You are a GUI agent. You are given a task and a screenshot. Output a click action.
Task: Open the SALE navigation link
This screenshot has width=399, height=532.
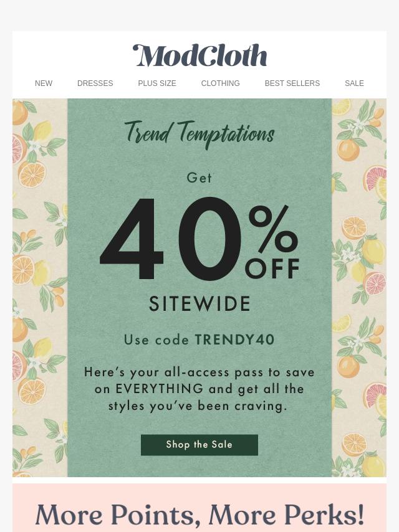pyautogui.click(x=354, y=83)
